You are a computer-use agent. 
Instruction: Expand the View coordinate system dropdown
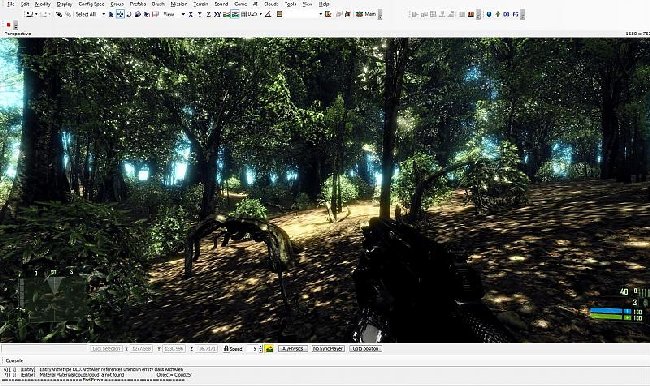tap(183, 15)
